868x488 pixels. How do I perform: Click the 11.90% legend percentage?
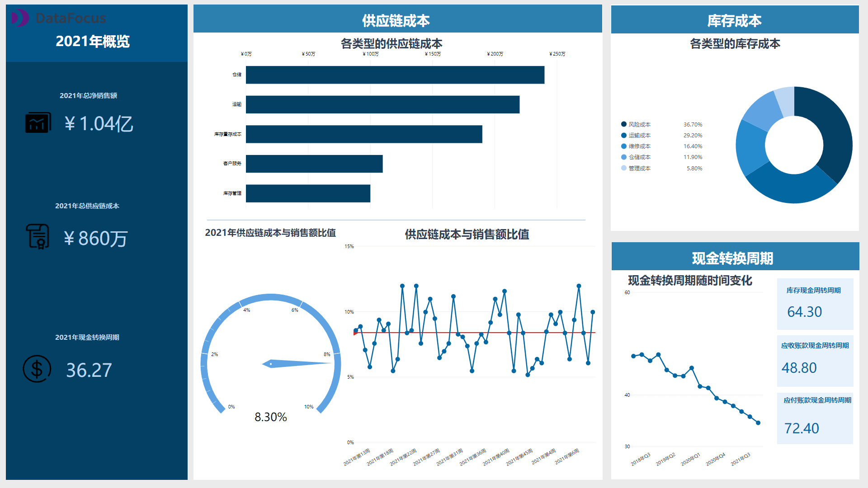point(693,157)
